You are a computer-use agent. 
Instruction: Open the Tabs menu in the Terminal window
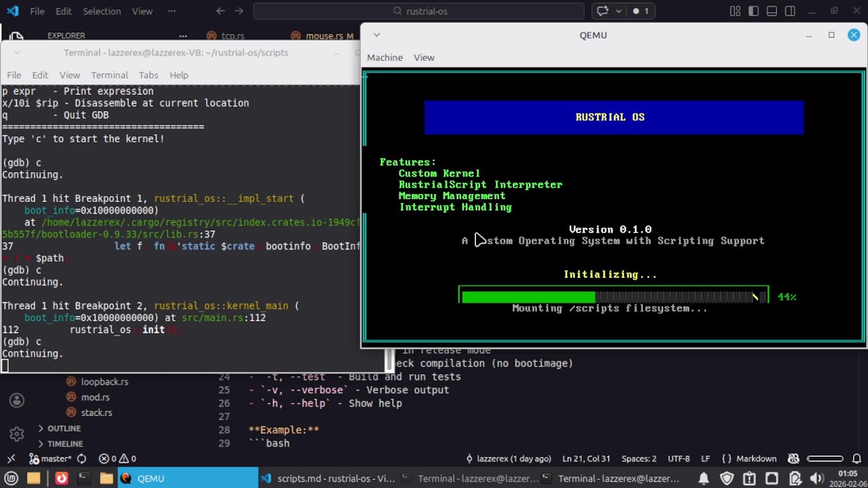(149, 75)
